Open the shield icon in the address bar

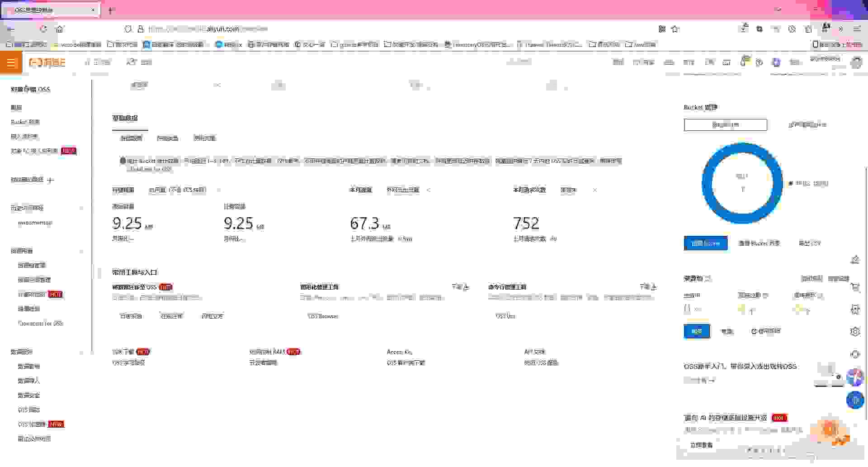128,29
